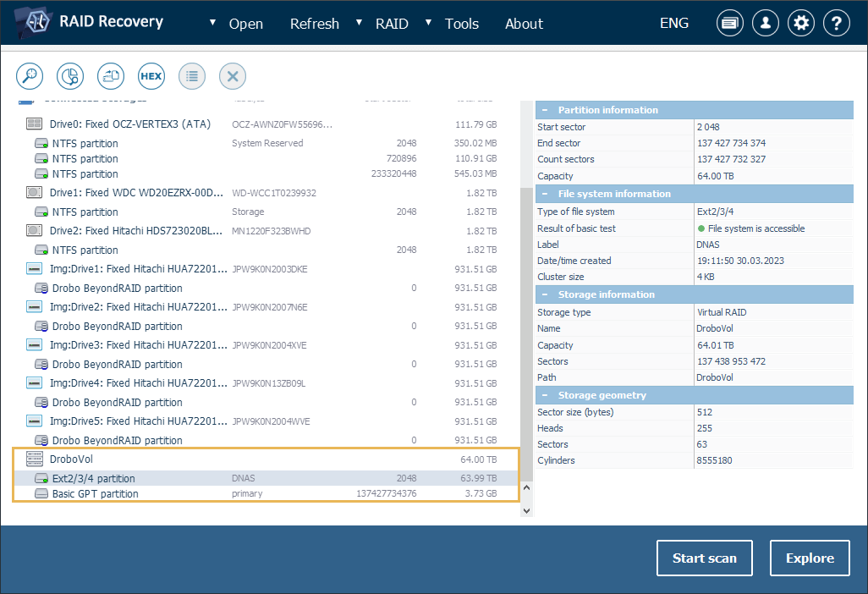Click Drobo BeyondRAID partition icon under Img:Drive4
This screenshot has width=868, height=594.
pos(41,403)
